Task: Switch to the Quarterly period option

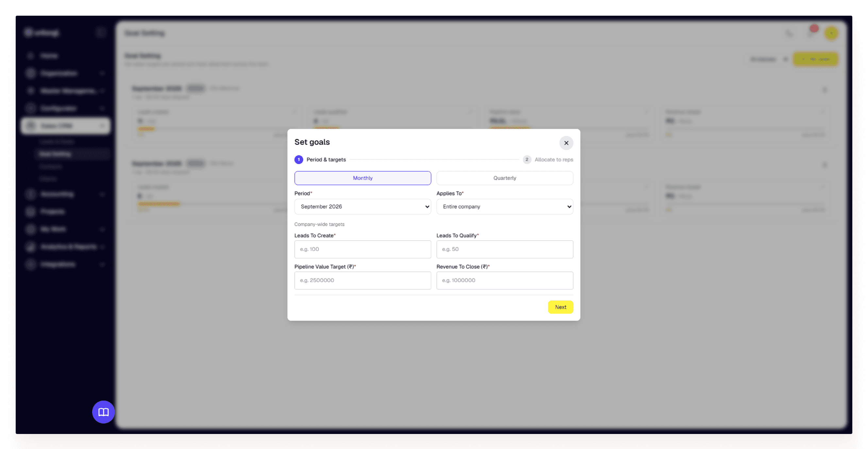Action: click(x=504, y=178)
